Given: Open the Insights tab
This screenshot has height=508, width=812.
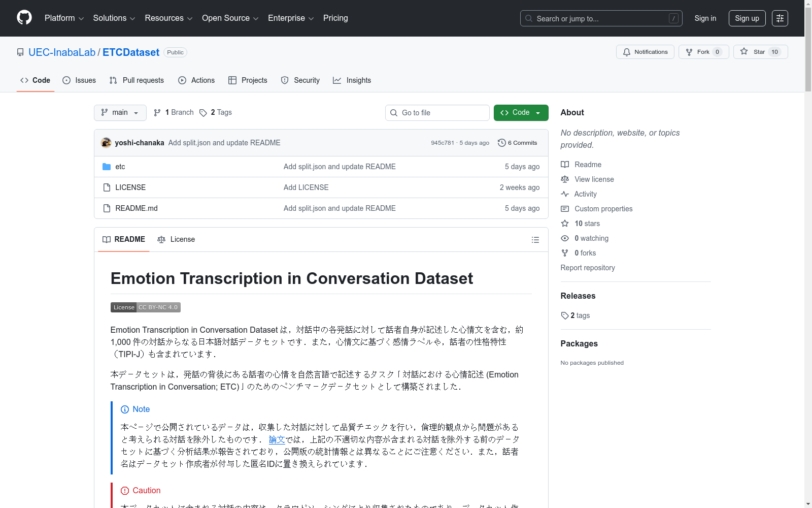Looking at the screenshot, I should (x=352, y=80).
